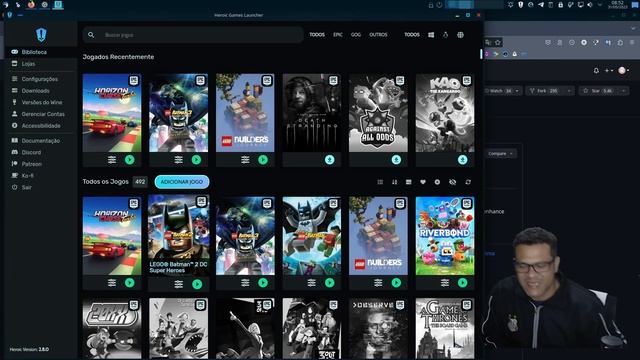
Task: Open settings for Horizon Chase in Jogados Recentemente
Action: (x=112, y=160)
